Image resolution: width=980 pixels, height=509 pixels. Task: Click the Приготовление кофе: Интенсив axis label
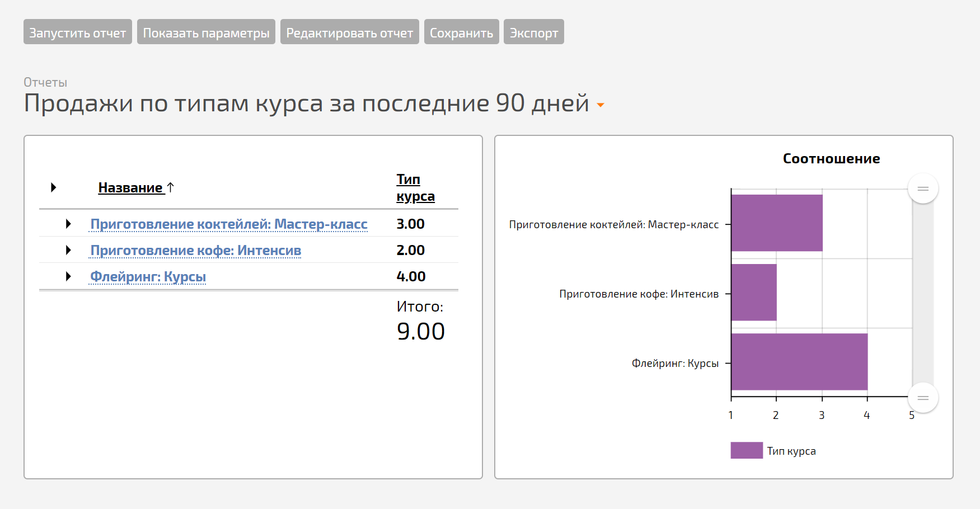click(639, 294)
